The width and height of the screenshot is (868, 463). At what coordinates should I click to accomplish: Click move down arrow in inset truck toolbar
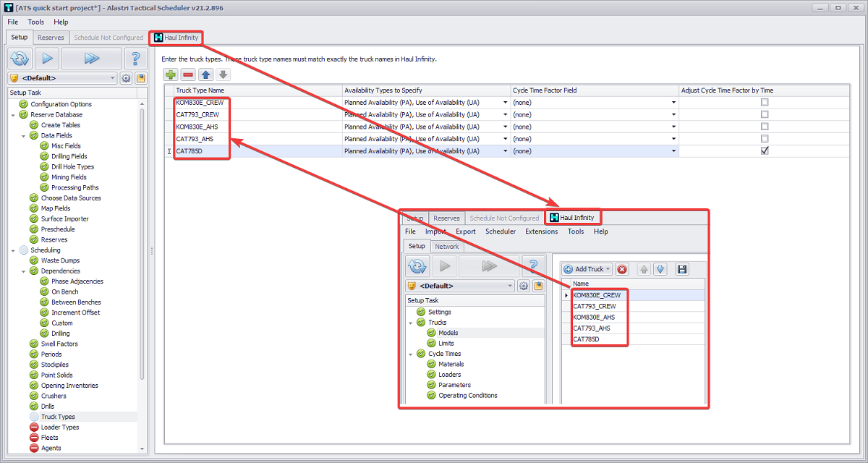tap(660, 269)
